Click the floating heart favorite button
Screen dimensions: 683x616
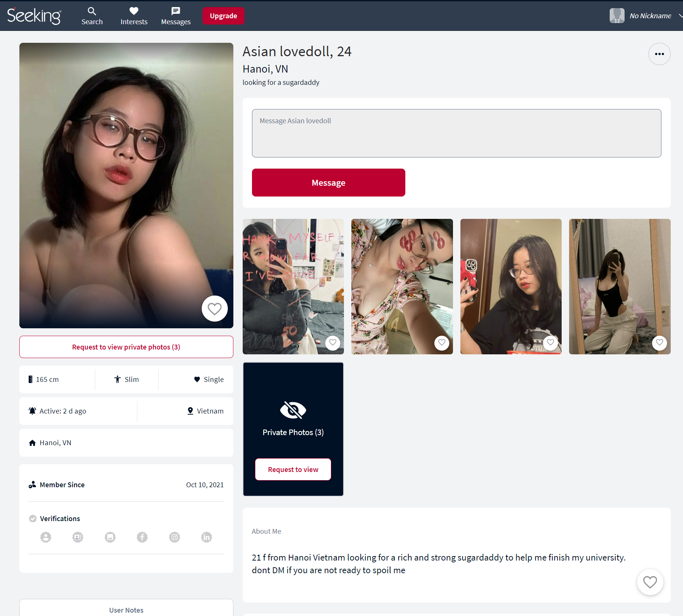[x=650, y=582]
